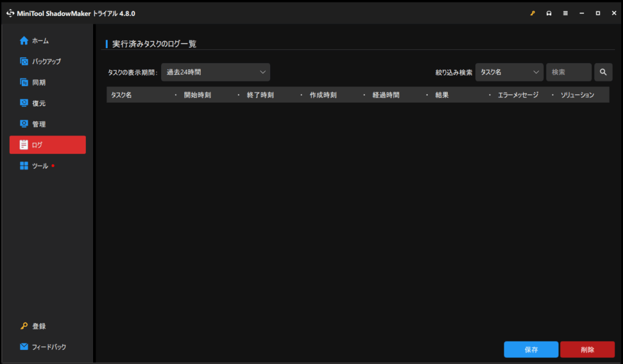This screenshot has height=364, width=623.
Task: Click the Sync icon in sidebar
Action: (24, 82)
